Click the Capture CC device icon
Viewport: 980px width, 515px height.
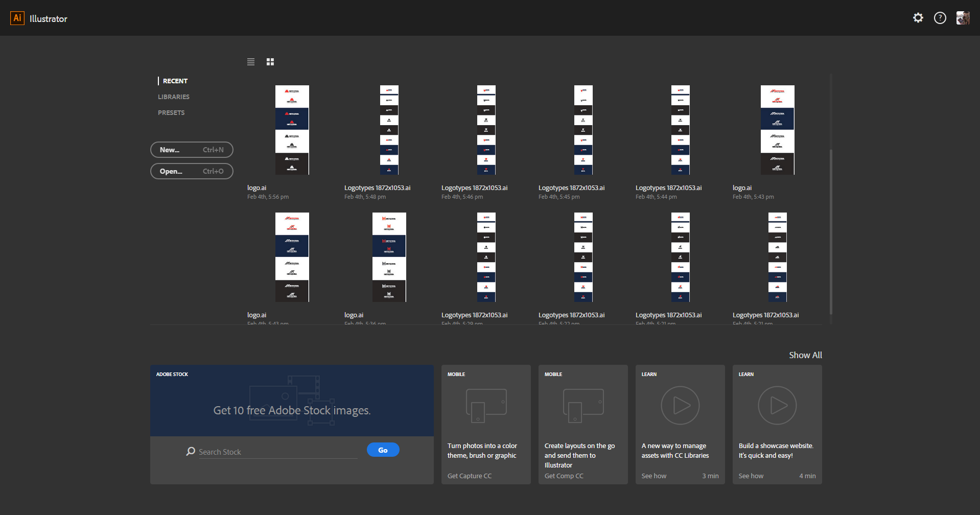click(x=486, y=406)
